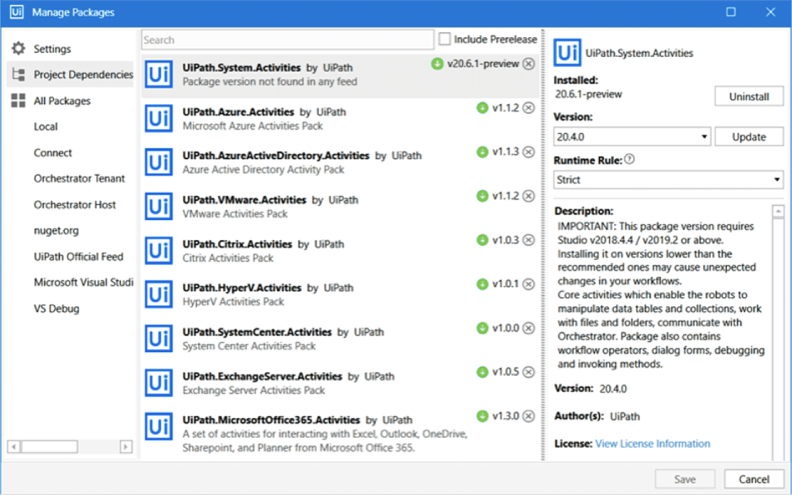Open the Version dropdown showing 20.4.0
Image resolution: width=792 pixels, height=495 pixels.
point(632,136)
